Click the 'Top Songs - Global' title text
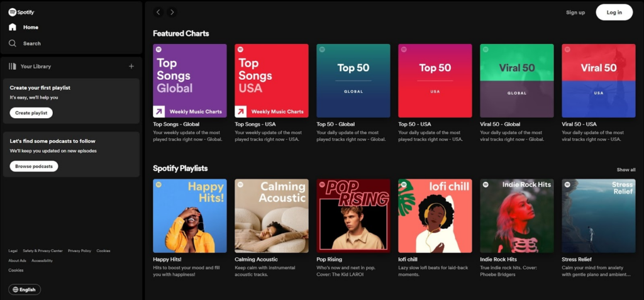This screenshot has height=300, width=644. coord(176,124)
